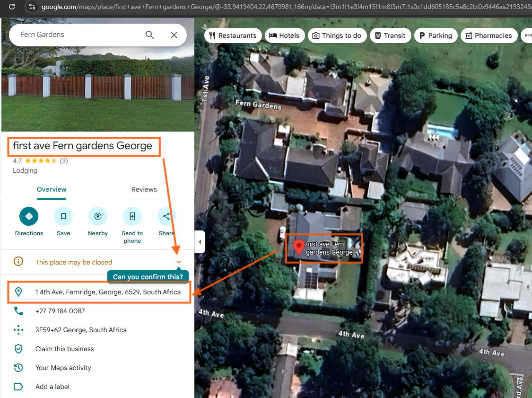Clear search with the X icon

coord(174,35)
